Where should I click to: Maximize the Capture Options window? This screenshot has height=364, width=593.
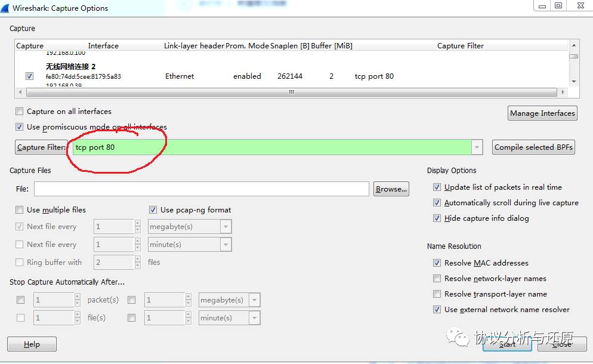coord(558,6)
